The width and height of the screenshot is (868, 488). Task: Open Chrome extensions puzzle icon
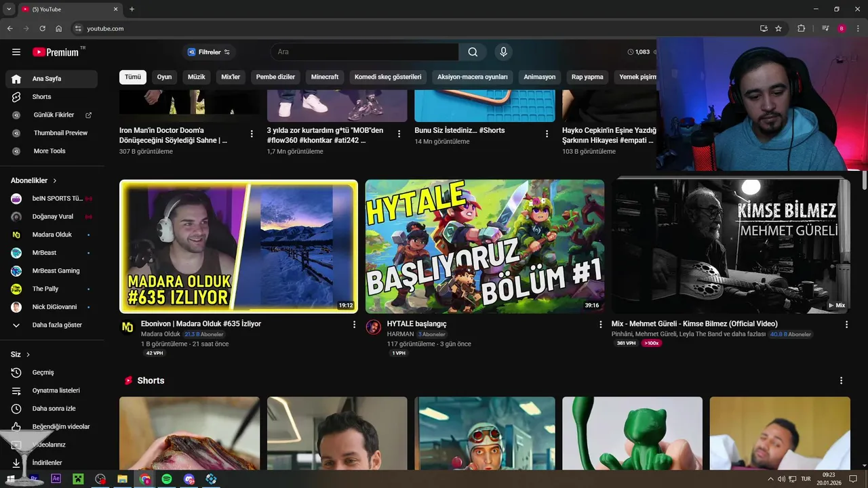pos(801,28)
